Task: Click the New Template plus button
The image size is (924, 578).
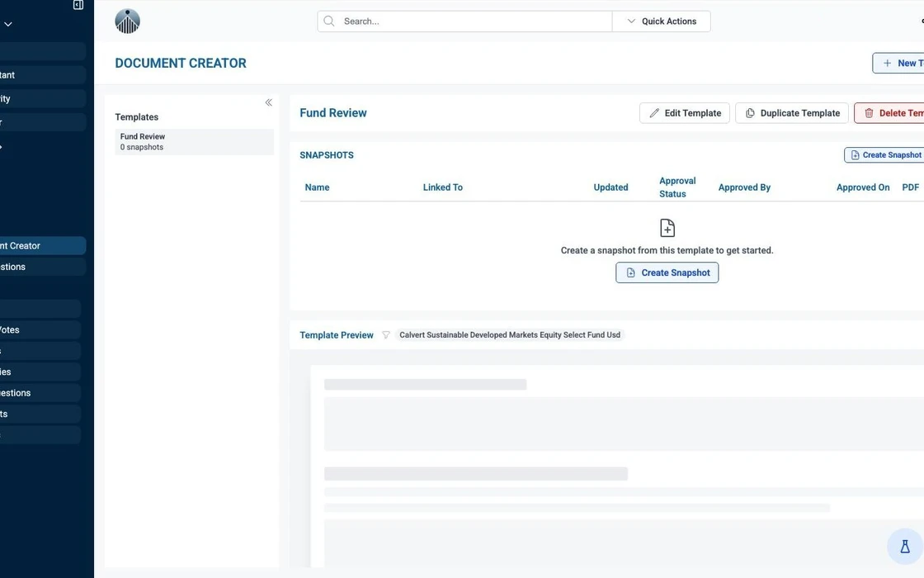Action: click(898, 63)
